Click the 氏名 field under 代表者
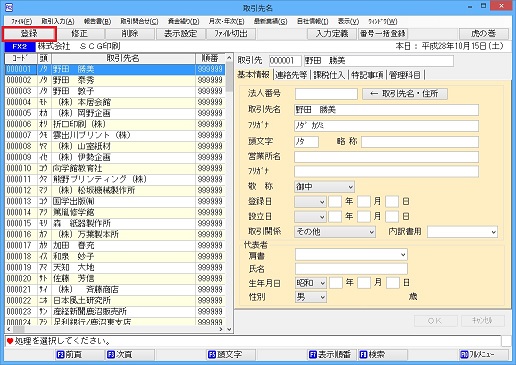Screen dimensions: 516x365 tap(351, 269)
